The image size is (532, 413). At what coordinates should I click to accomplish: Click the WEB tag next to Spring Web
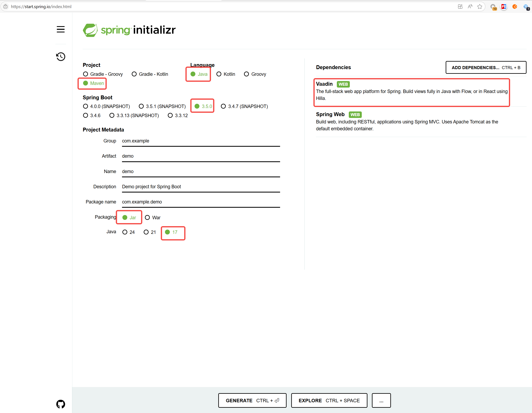tap(355, 115)
